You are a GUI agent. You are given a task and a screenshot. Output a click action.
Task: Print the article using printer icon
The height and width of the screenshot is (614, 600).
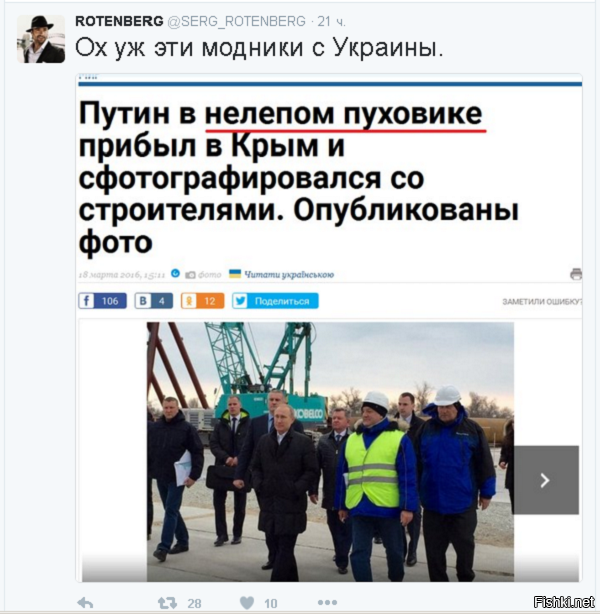tap(576, 274)
